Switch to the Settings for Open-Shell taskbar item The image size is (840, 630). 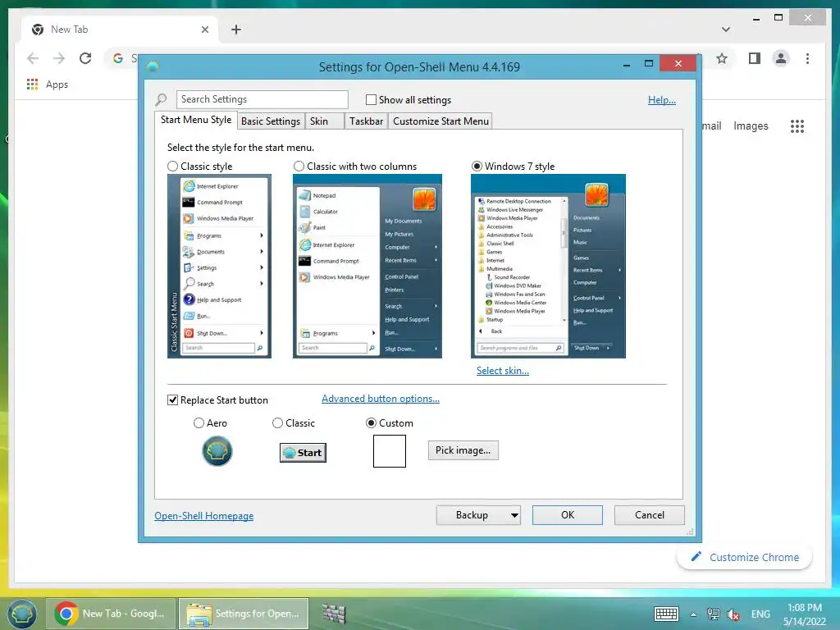click(x=244, y=614)
